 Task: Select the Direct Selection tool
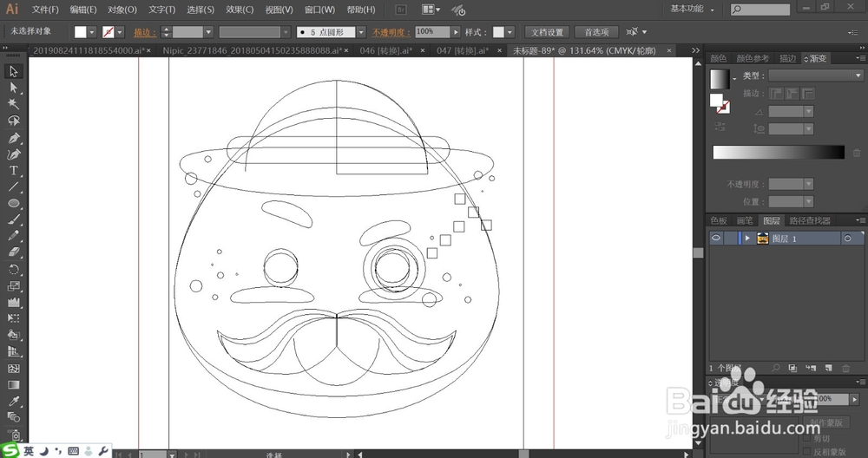coord(13,88)
